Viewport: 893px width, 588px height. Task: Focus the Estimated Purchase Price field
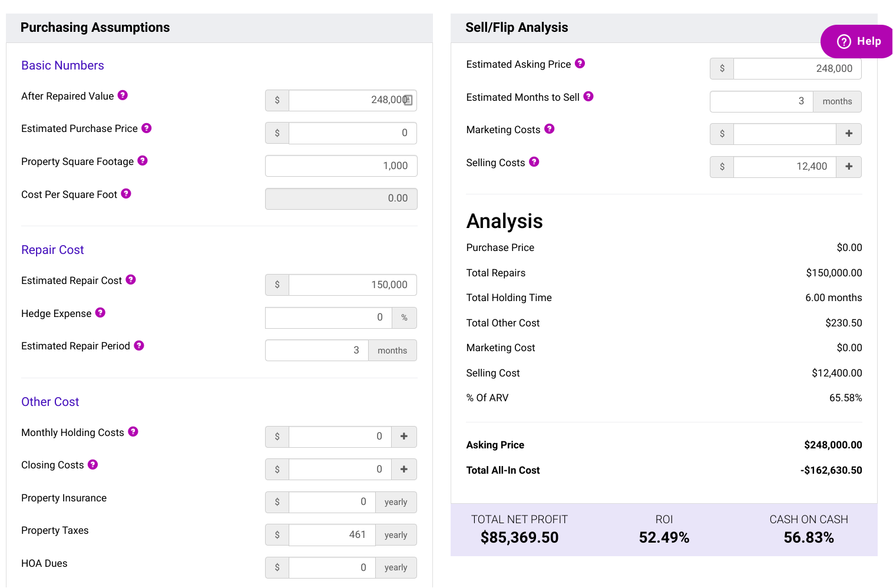[x=353, y=133]
